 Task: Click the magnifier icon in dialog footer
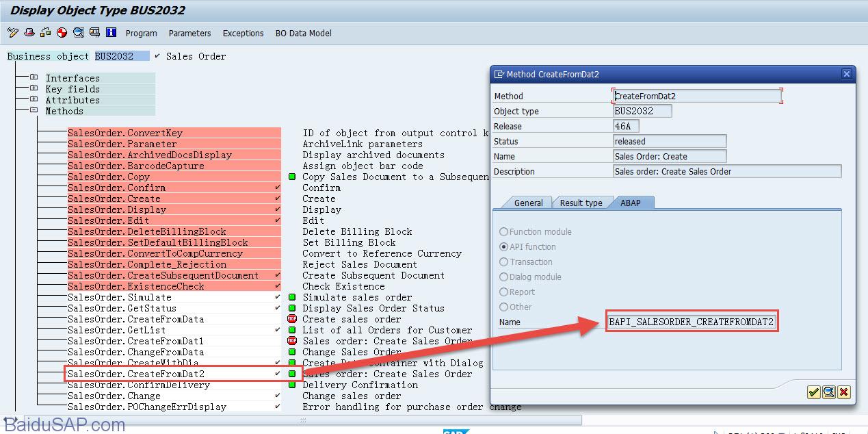click(828, 392)
